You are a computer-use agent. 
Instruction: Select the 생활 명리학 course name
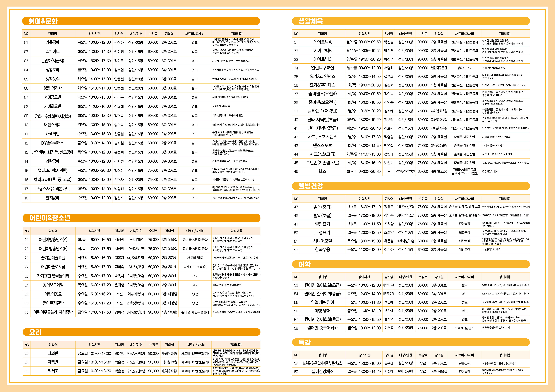52,88
